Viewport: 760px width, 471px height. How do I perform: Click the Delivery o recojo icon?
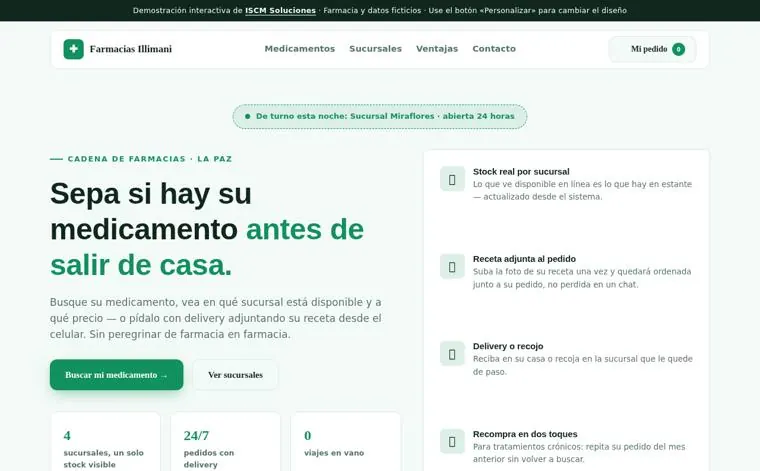(452, 354)
